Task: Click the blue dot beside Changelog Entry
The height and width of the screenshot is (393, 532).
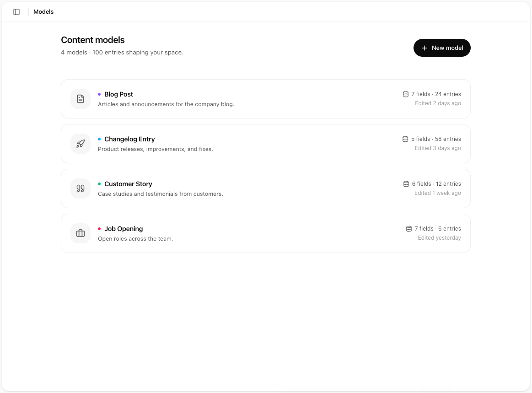Action: (99, 139)
